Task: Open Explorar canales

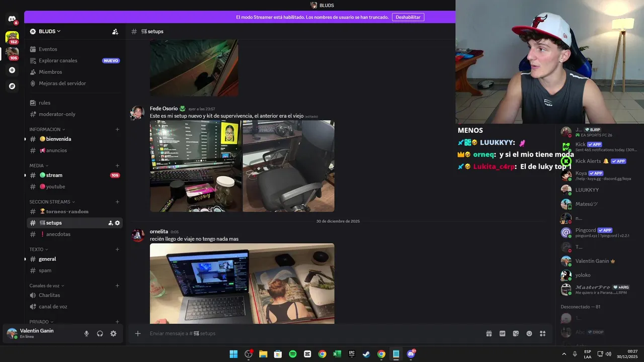Action: pos(74,60)
